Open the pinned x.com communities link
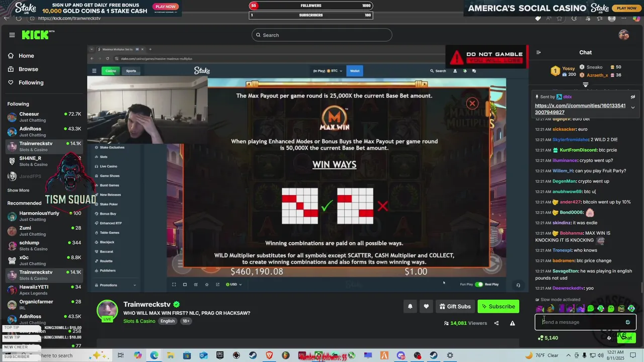 click(x=580, y=109)
